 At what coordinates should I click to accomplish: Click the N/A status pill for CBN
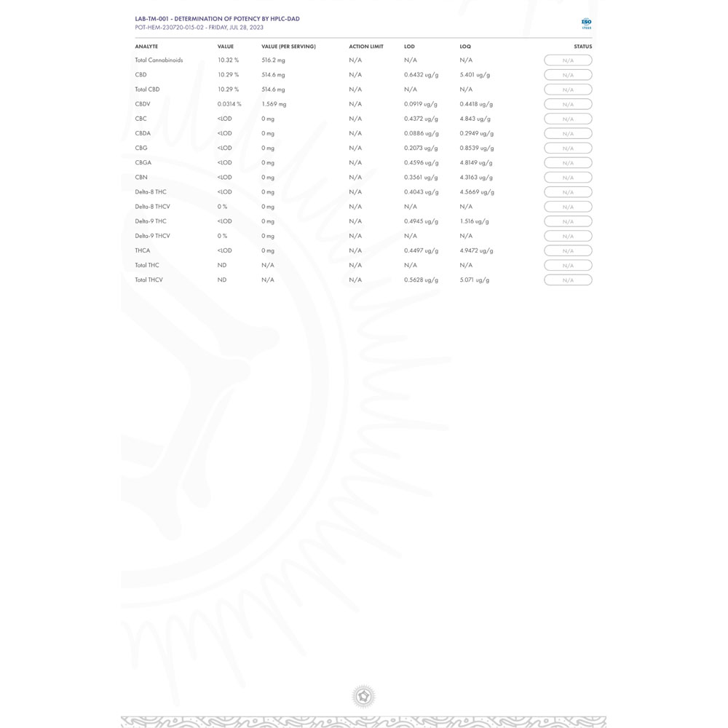(568, 178)
